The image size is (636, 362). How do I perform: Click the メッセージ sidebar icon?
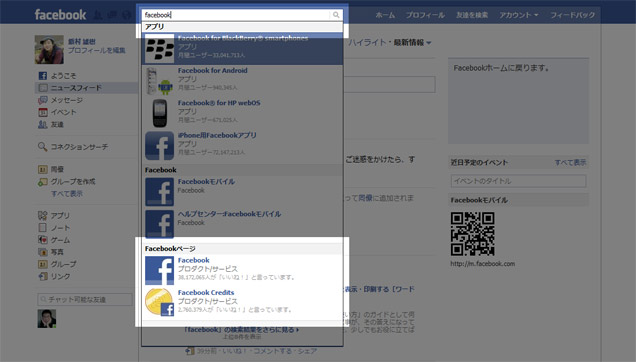coord(43,100)
